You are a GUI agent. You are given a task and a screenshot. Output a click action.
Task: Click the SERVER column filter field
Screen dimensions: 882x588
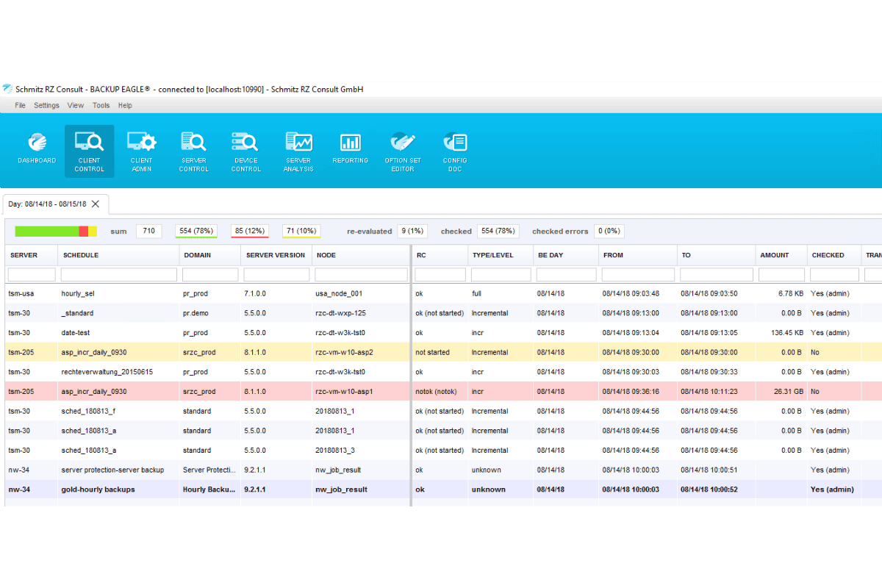click(x=32, y=274)
